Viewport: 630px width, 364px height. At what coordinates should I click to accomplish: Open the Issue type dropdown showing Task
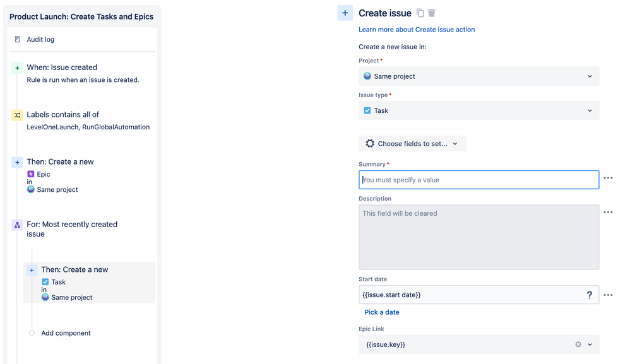point(478,110)
